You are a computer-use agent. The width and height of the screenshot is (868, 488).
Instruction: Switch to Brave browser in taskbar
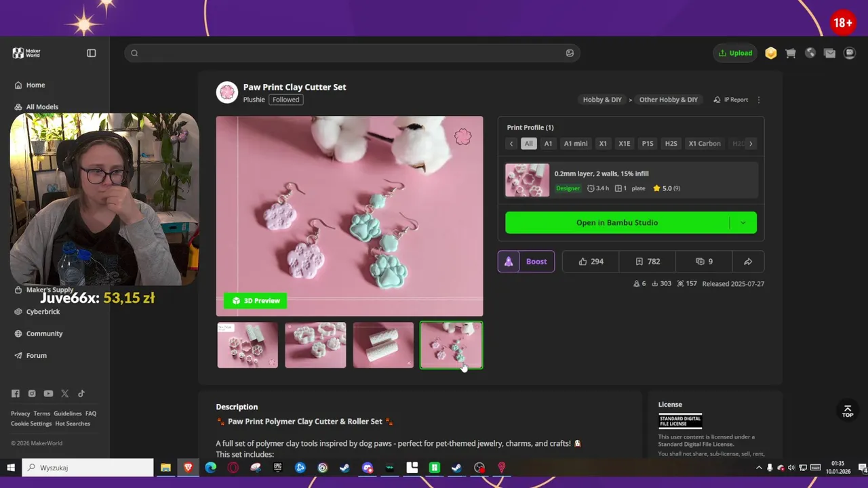(x=188, y=468)
